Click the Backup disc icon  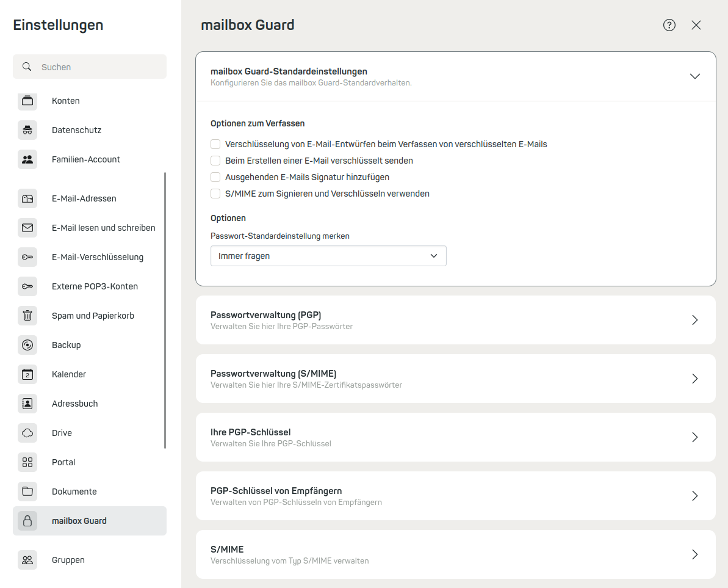pos(27,344)
